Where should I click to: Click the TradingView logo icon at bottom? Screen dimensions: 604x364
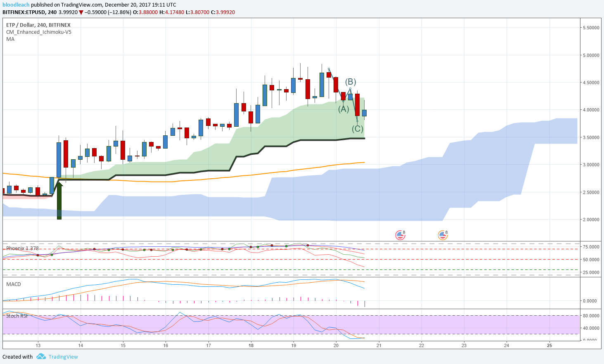click(x=41, y=357)
